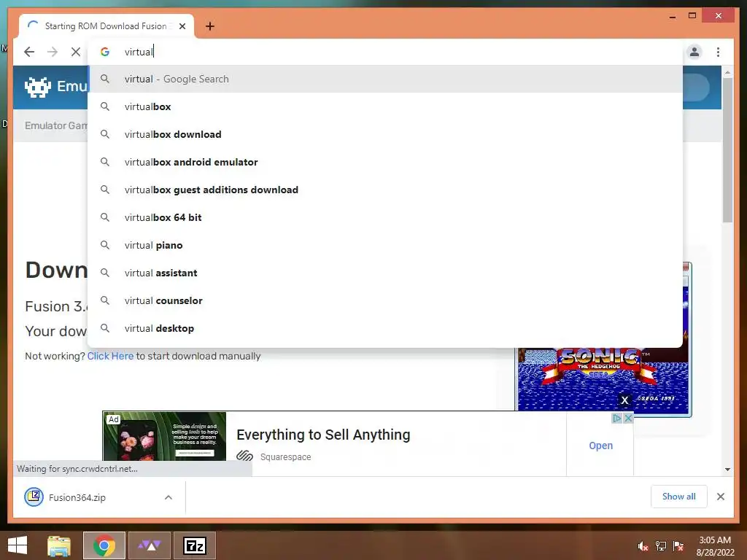Image resolution: width=747 pixels, height=560 pixels.
Task: Click 'Click Here' manual download link
Action: (x=111, y=356)
